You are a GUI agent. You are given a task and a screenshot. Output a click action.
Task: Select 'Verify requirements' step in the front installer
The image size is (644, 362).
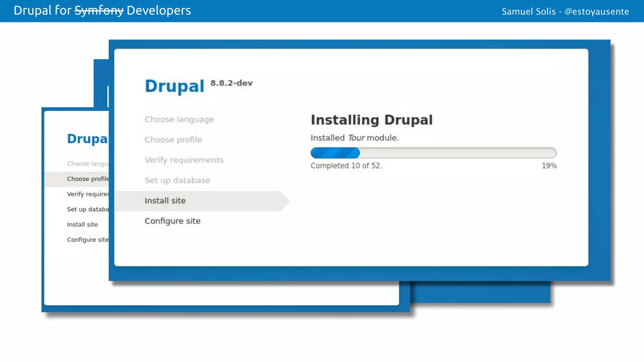[184, 160]
